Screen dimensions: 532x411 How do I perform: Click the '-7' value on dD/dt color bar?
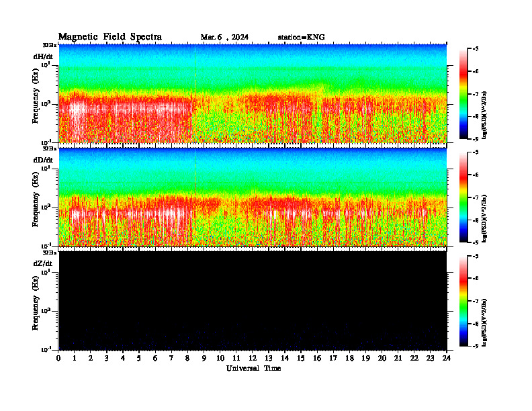click(x=476, y=197)
